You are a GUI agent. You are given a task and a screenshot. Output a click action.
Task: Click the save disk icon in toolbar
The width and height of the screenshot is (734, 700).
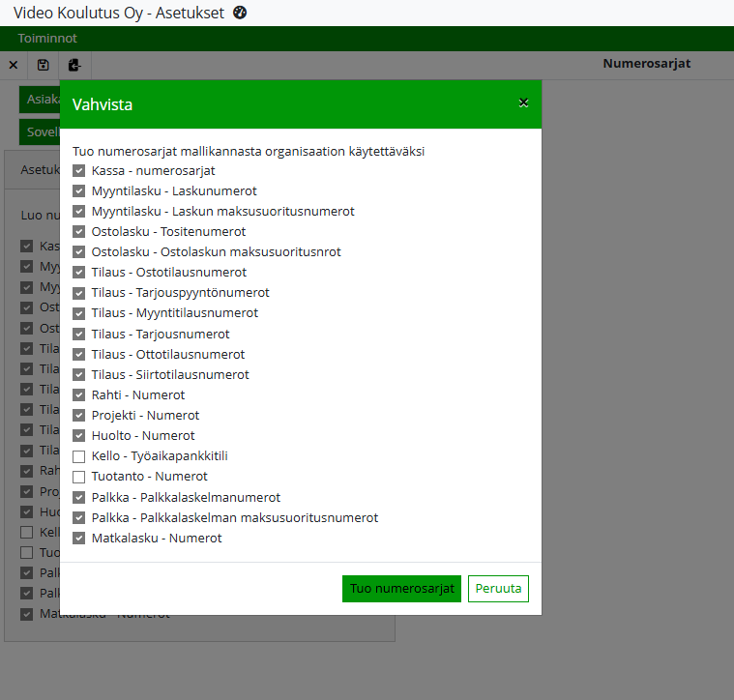coord(44,65)
